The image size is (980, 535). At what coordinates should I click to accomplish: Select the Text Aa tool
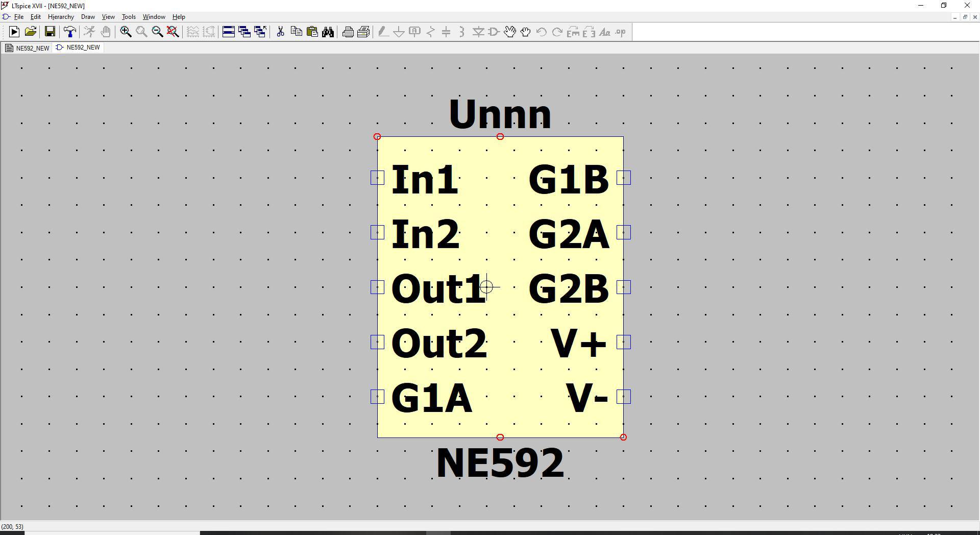605,32
